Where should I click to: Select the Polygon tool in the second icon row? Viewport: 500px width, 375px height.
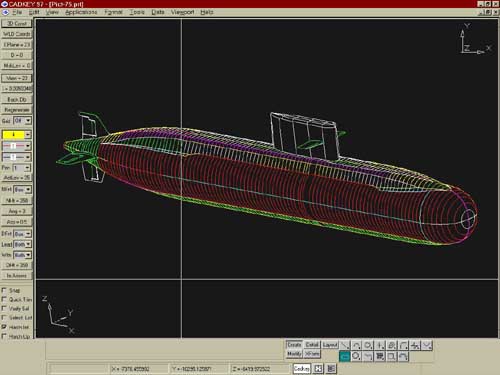click(x=356, y=357)
